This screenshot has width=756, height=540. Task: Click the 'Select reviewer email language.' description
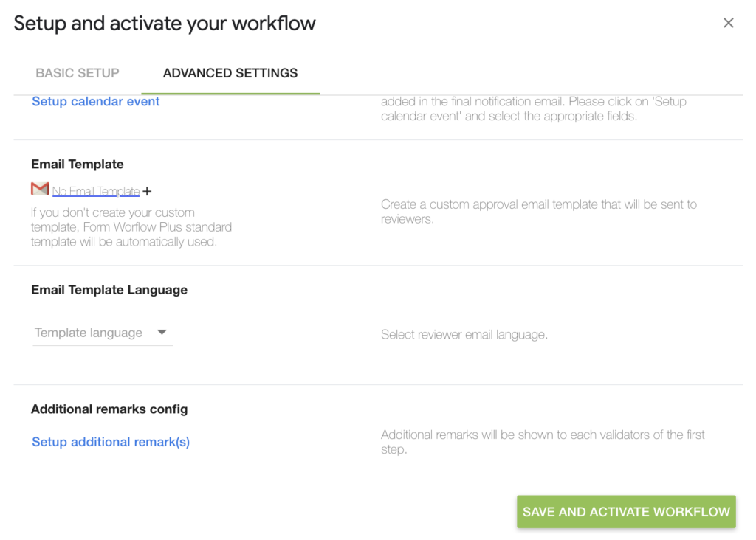click(464, 334)
